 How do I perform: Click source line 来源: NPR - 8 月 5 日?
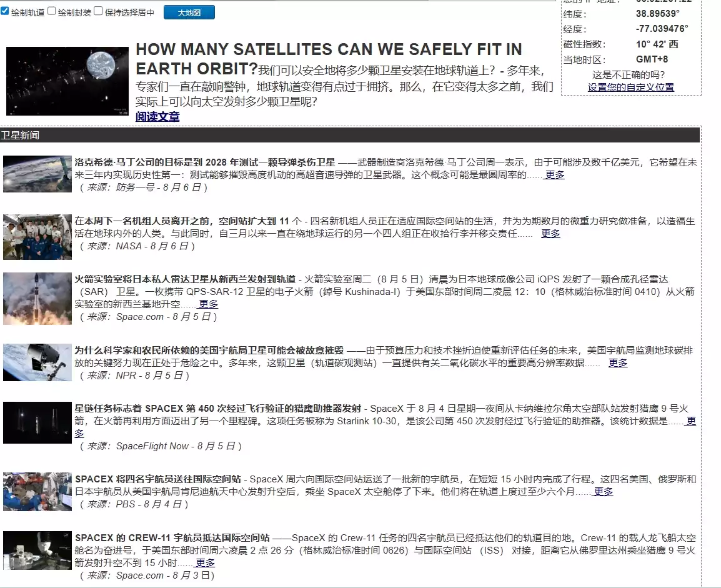pos(134,376)
